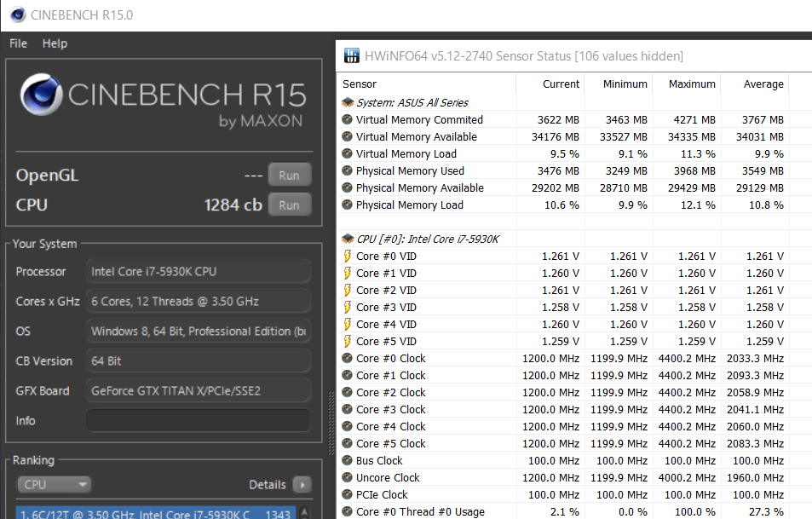Click the Physical Memory Available sensor icon
This screenshot has width=812, height=519.
347,187
